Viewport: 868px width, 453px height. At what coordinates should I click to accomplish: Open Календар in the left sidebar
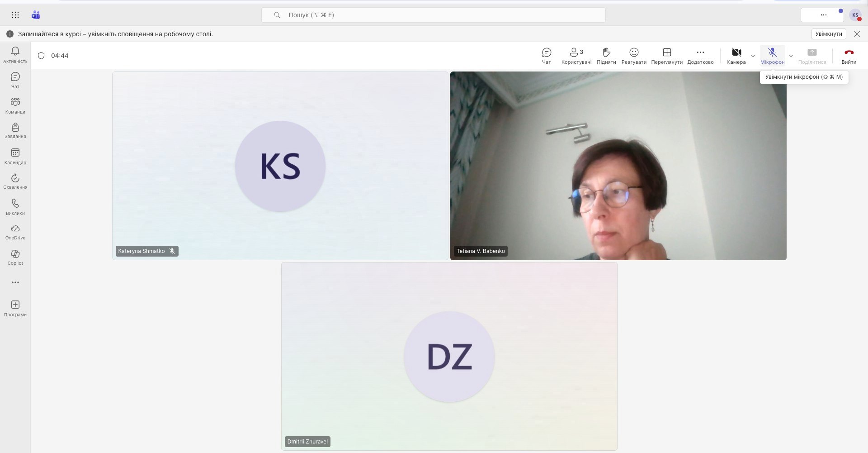click(x=15, y=157)
